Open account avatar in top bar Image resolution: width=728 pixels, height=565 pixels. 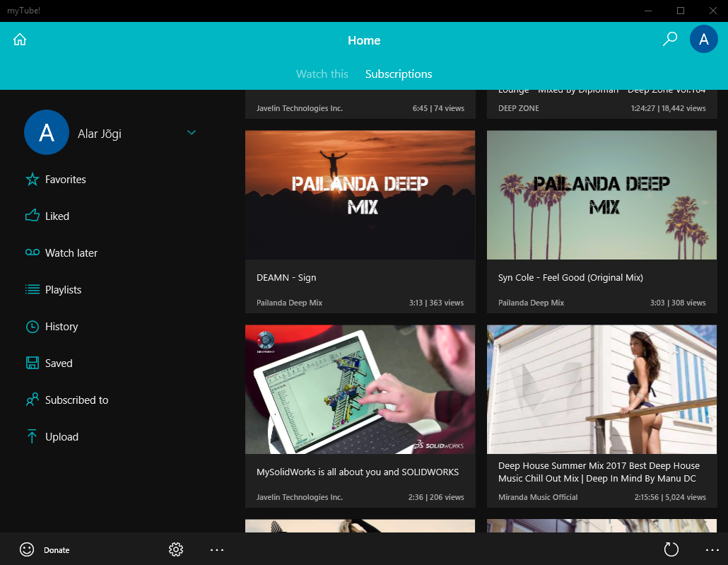click(x=703, y=39)
